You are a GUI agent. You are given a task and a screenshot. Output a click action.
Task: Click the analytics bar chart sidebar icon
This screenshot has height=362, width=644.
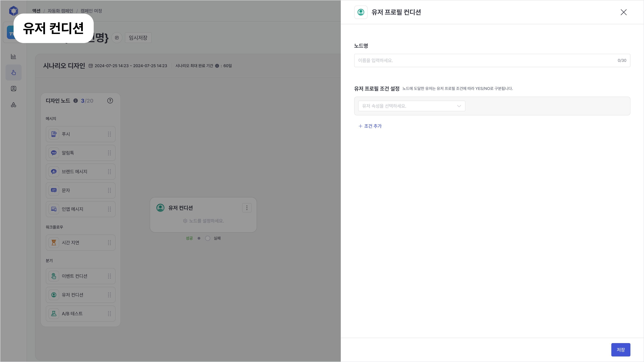[x=14, y=56]
